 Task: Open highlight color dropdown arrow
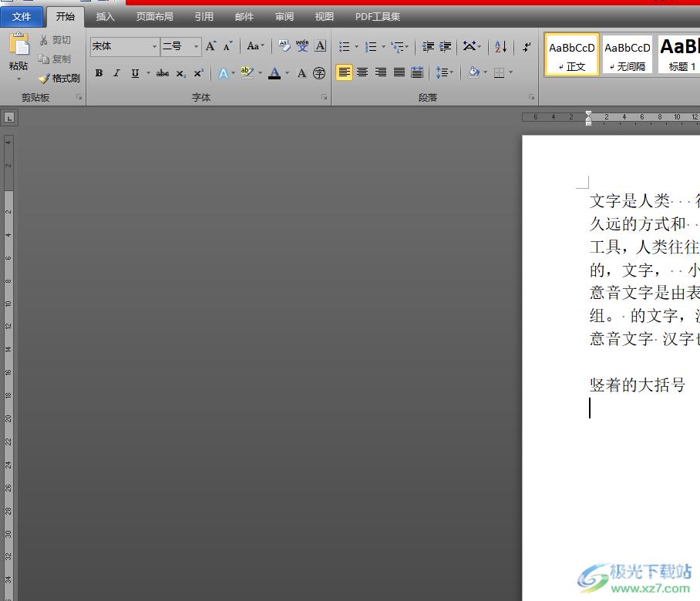pos(260,72)
